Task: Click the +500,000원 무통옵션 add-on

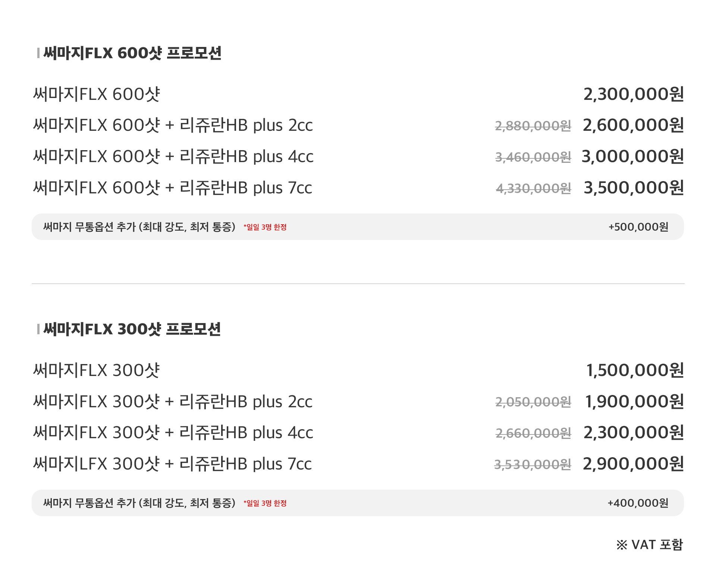Action: [638, 227]
